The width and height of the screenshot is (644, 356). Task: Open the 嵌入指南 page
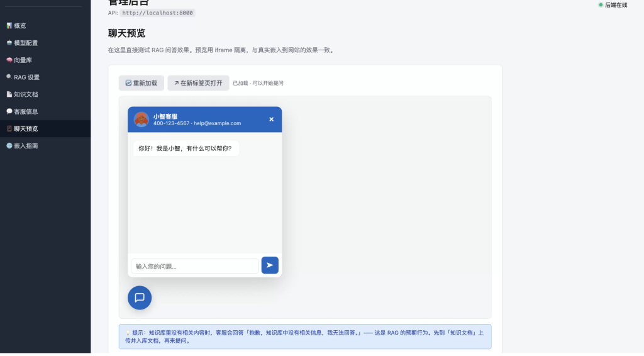click(45, 146)
